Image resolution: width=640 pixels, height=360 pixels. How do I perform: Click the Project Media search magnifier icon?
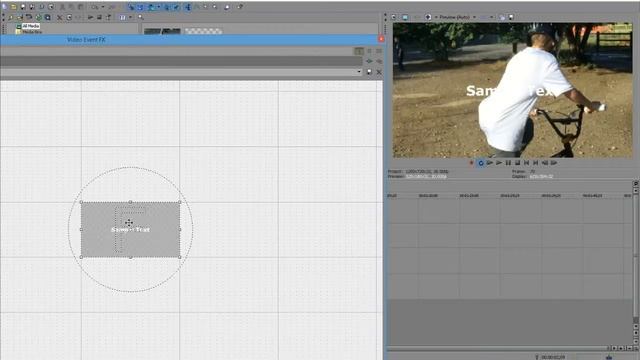(140, 17)
